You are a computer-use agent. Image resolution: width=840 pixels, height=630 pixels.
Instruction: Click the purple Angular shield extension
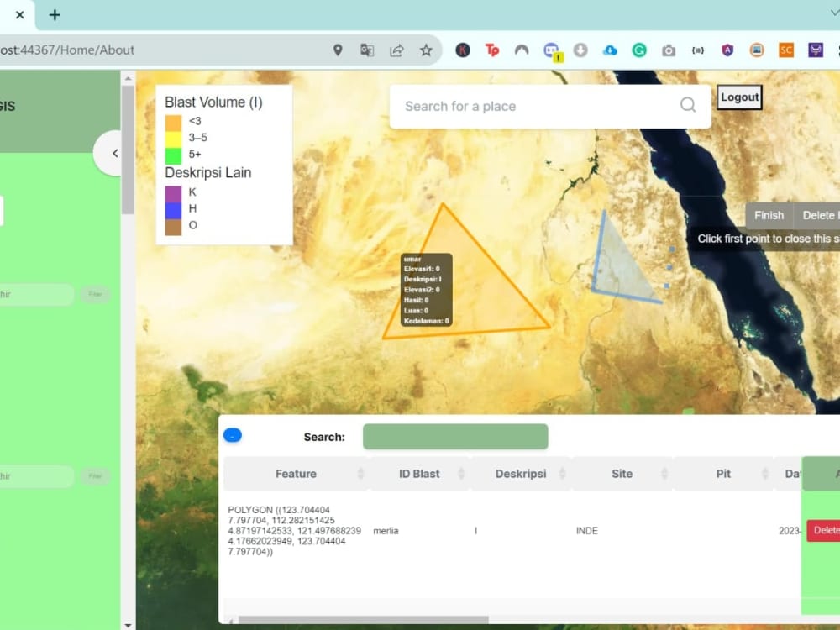[727, 50]
